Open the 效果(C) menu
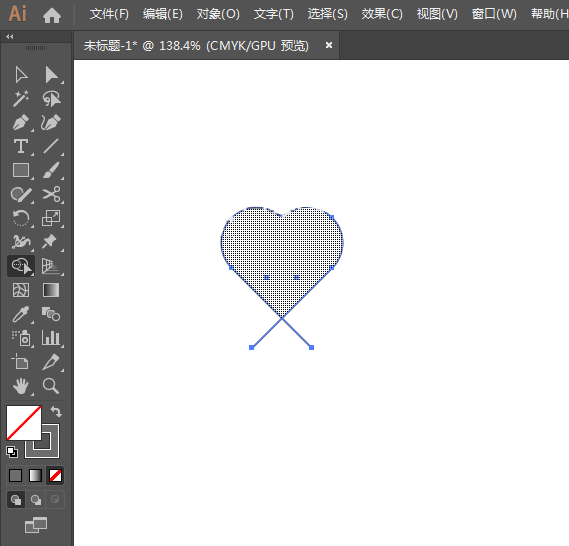The height and width of the screenshot is (546, 569). [382, 15]
